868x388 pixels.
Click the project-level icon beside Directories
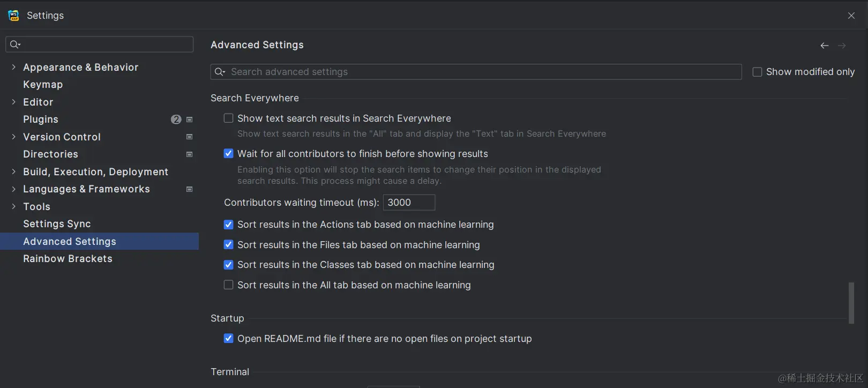[189, 154]
